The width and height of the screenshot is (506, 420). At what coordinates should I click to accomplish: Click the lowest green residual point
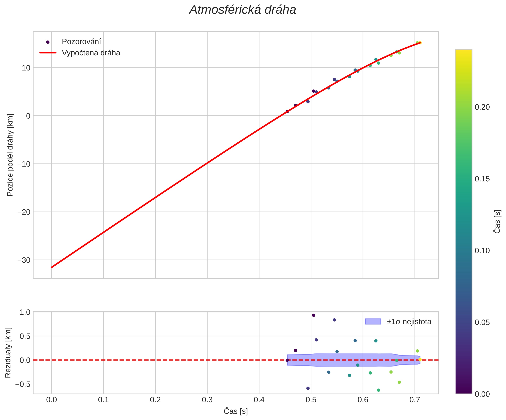tap(378, 390)
